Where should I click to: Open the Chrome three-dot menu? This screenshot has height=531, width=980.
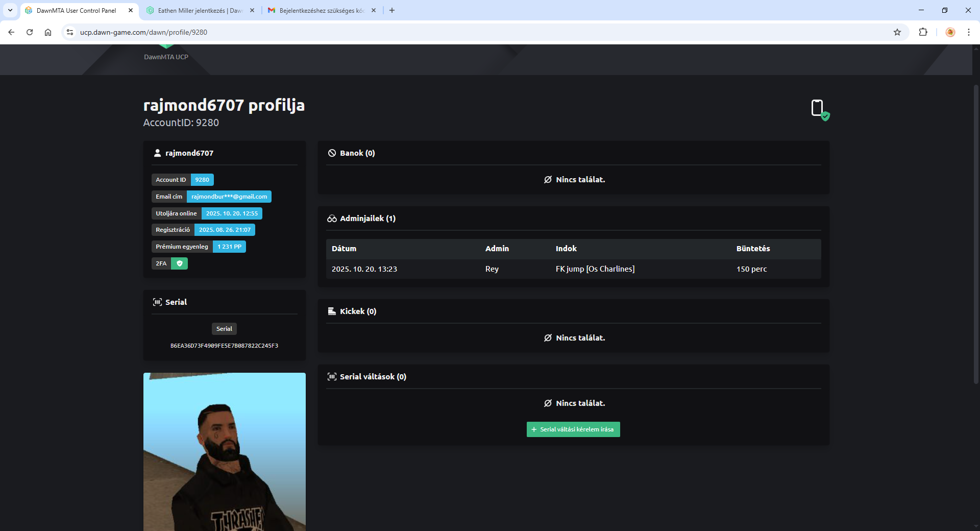[x=969, y=32]
